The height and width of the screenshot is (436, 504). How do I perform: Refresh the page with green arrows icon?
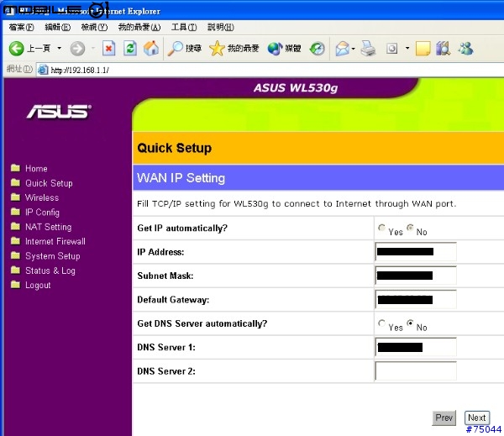130,49
